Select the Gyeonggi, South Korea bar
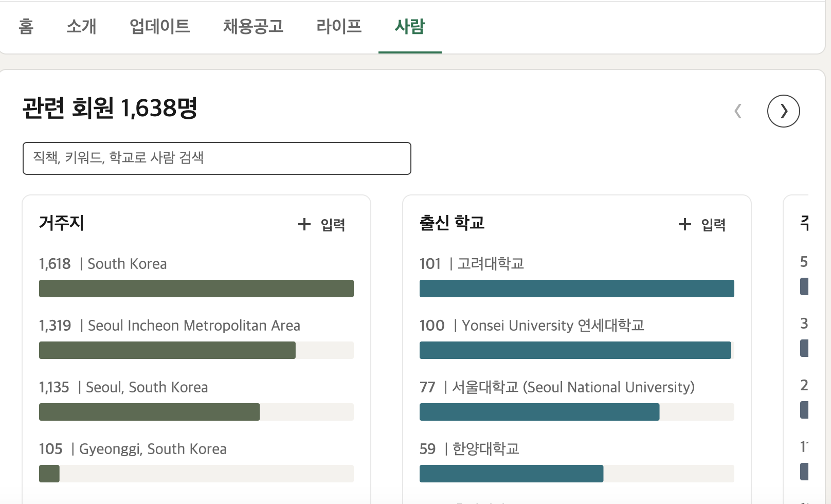Viewport: 831px width, 504px height. pyautogui.click(x=196, y=474)
